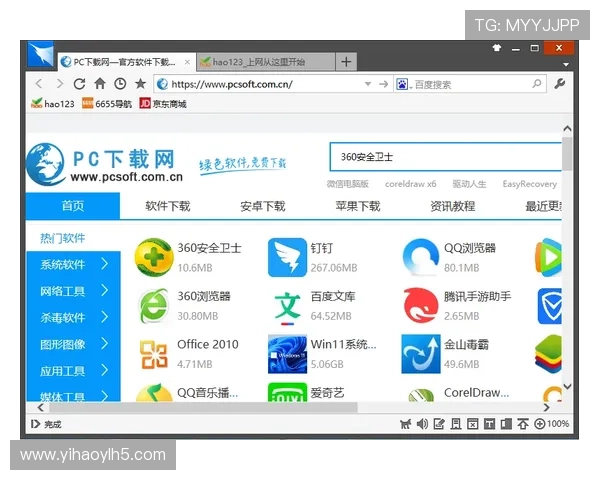The image size is (600, 480).
Task: Open the 软件下载 navigation tab
Action: 168,206
